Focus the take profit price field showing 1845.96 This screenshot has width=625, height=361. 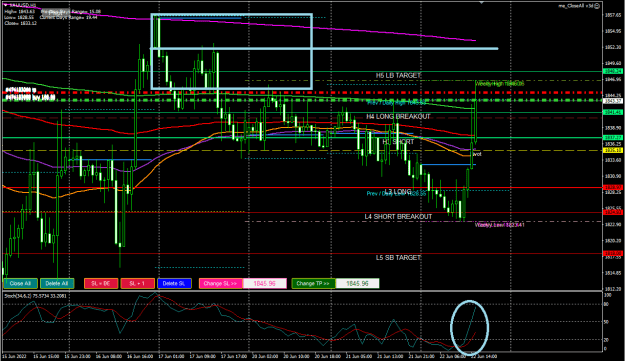point(357,283)
